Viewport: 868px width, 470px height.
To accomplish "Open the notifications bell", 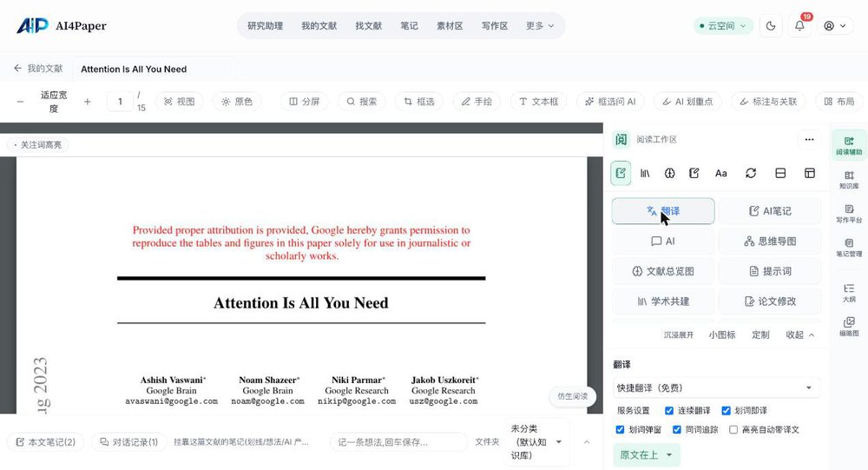I will (x=799, y=25).
